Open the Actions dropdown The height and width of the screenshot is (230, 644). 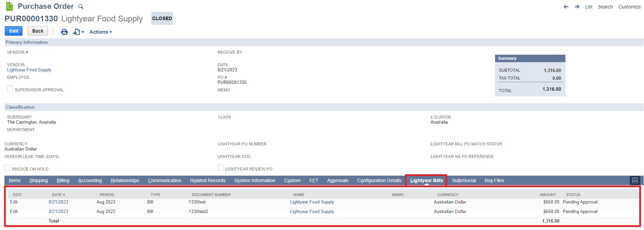[101, 32]
